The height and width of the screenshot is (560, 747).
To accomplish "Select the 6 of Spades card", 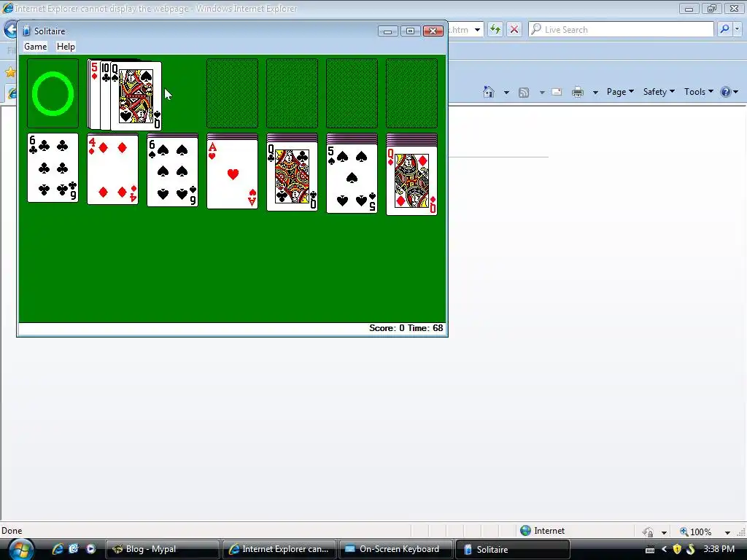I will coord(172,171).
